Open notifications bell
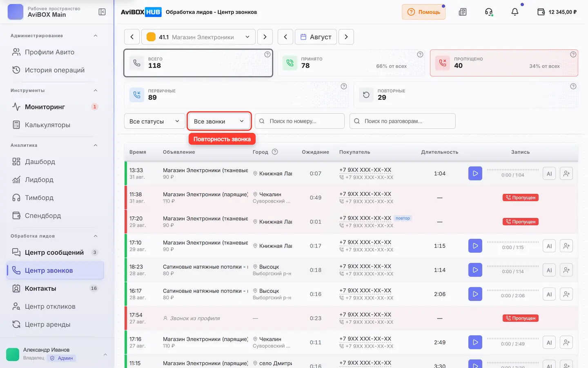588x368 pixels. tap(515, 12)
